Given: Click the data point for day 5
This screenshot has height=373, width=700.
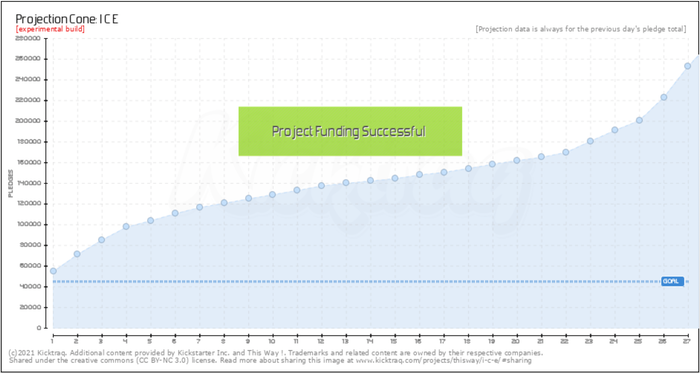Looking at the screenshot, I should (x=150, y=220).
